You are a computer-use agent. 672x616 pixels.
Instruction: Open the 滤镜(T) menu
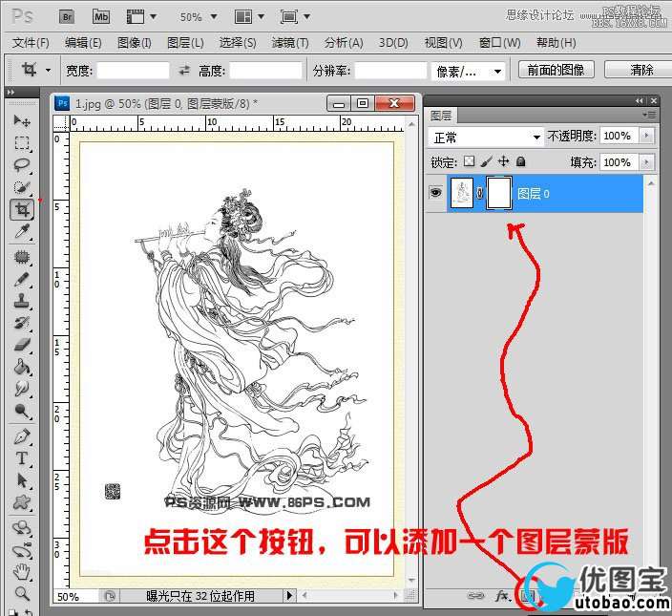[290, 42]
